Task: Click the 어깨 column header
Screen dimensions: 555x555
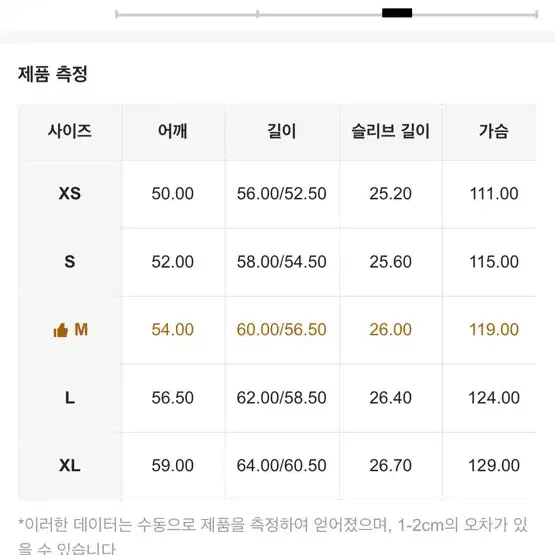Action: 173,131
